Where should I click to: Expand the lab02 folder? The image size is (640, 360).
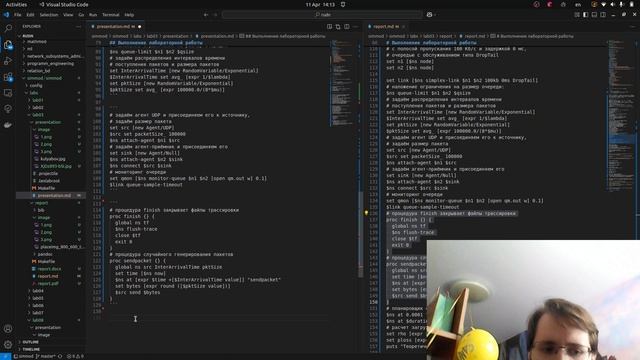tap(51, 107)
